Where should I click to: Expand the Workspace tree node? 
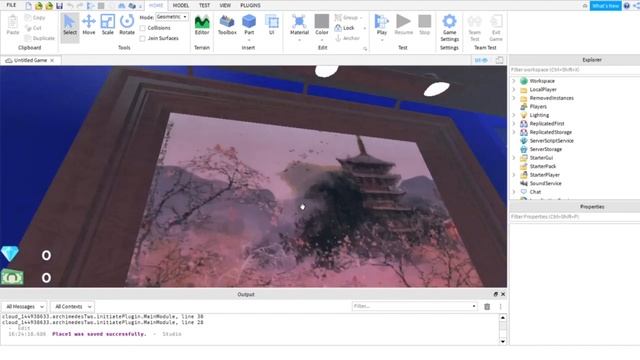[514, 81]
